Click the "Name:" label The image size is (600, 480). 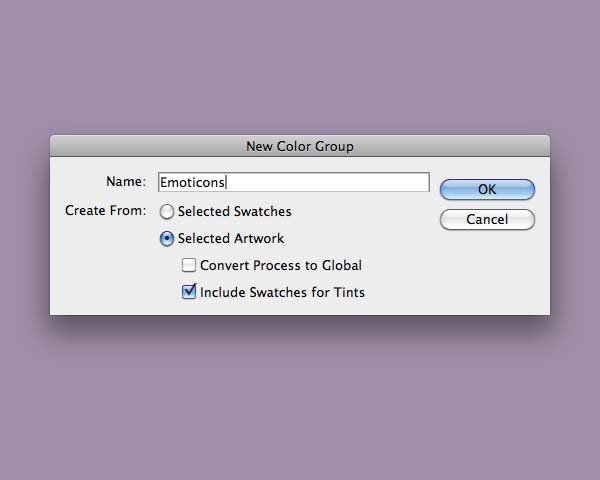click(x=126, y=182)
